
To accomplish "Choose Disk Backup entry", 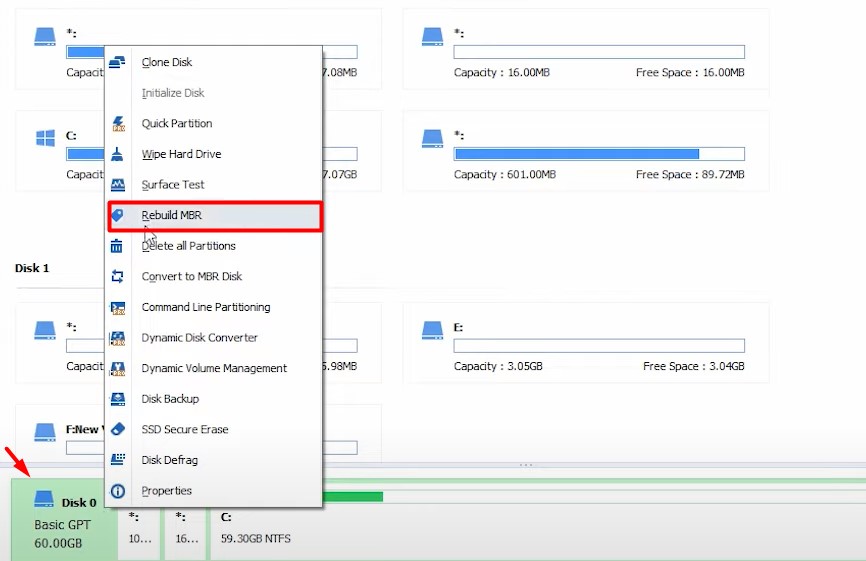I will (215, 399).
